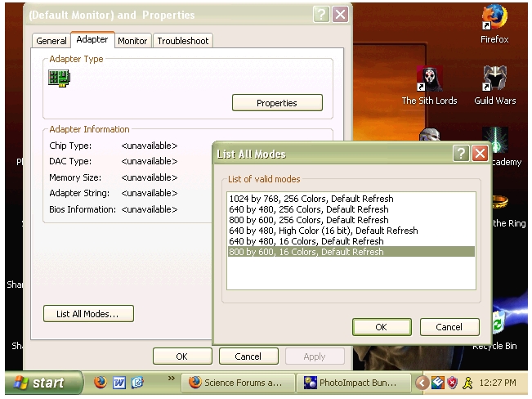532x399 pixels.
Task: Select 640 by 480, High Color mode
Action: point(323,231)
